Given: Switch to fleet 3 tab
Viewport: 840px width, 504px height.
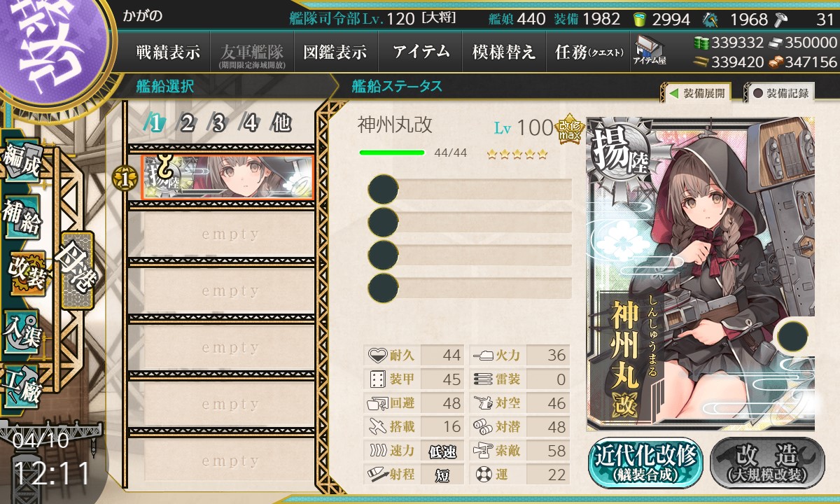Looking at the screenshot, I should pos(219,124).
